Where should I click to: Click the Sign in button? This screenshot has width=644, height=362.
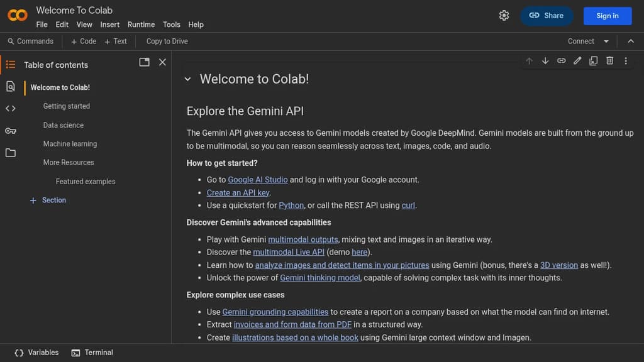tap(608, 16)
